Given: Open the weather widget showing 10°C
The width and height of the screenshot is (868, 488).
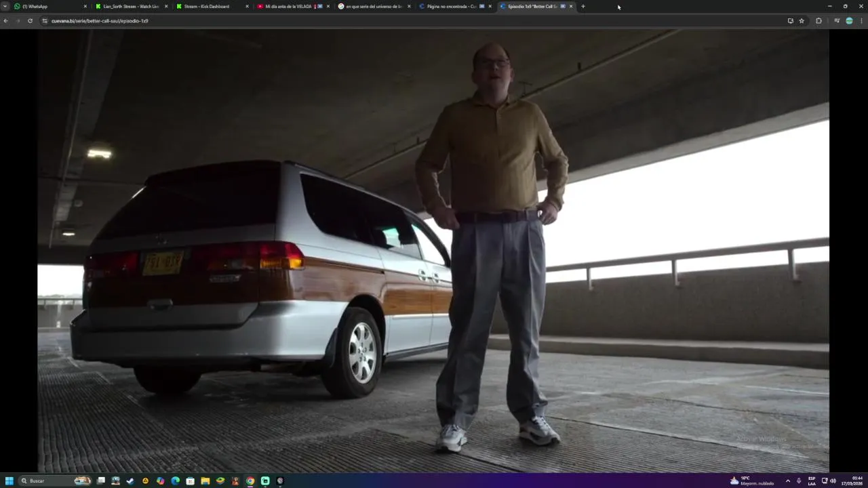Looking at the screenshot, I should point(751,481).
